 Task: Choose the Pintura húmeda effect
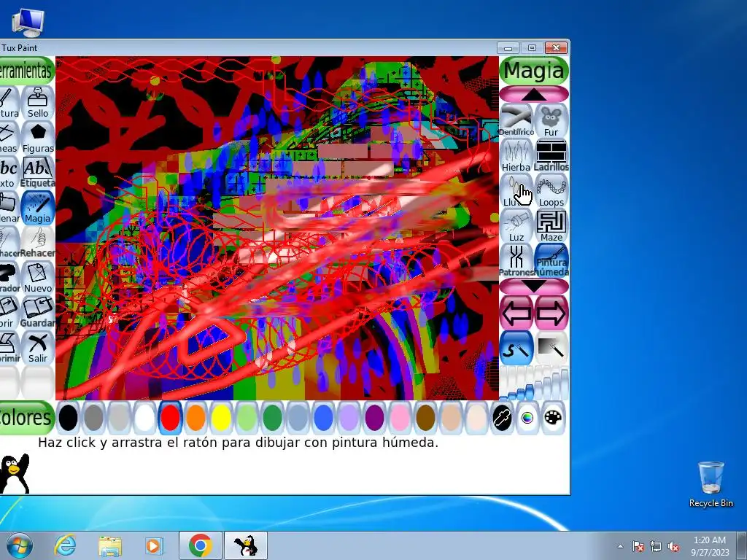pos(551,260)
